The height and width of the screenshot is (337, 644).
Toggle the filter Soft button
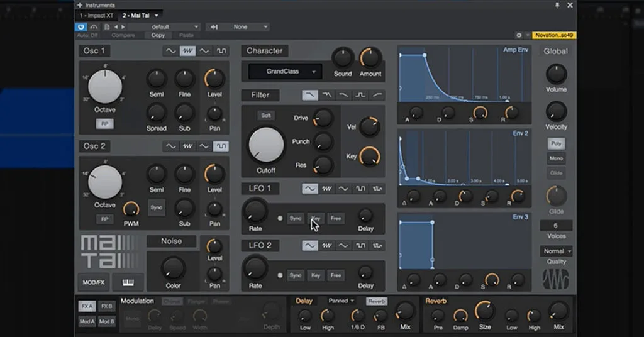tap(266, 115)
